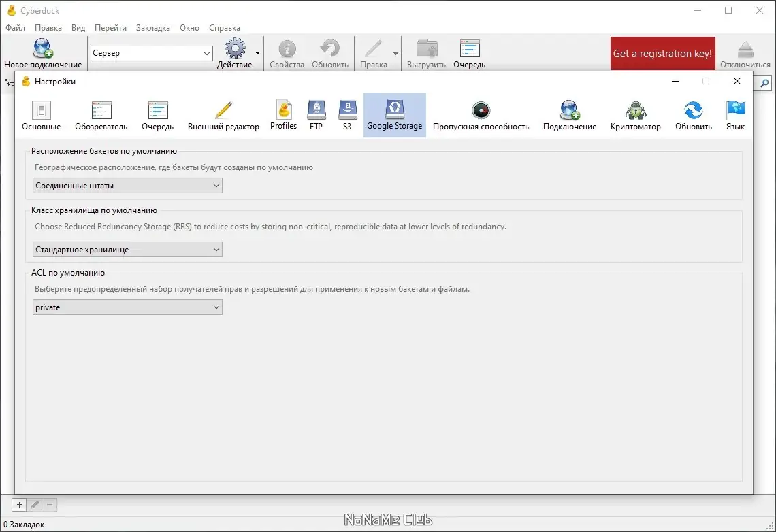This screenshot has height=532, width=776.
Task: Open the Перейти menu
Action: (x=110, y=28)
